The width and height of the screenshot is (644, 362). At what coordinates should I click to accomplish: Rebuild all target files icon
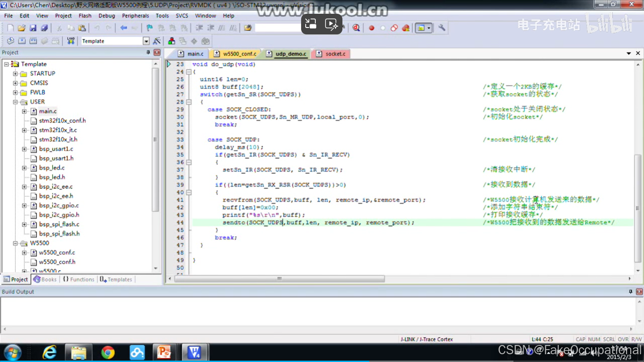point(34,41)
